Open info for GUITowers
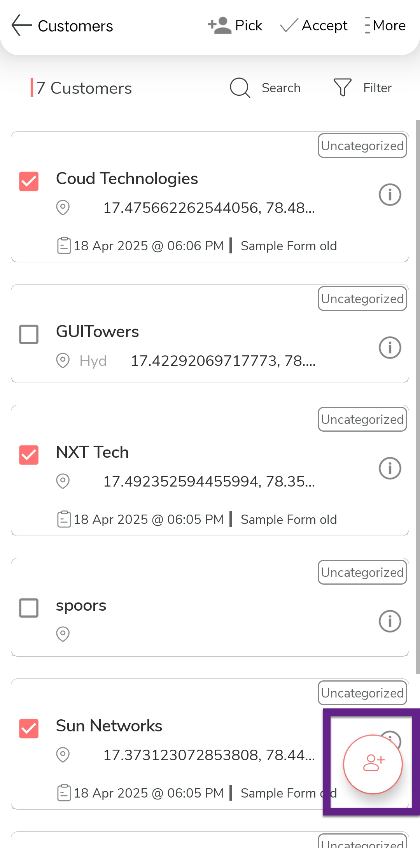 click(x=390, y=348)
